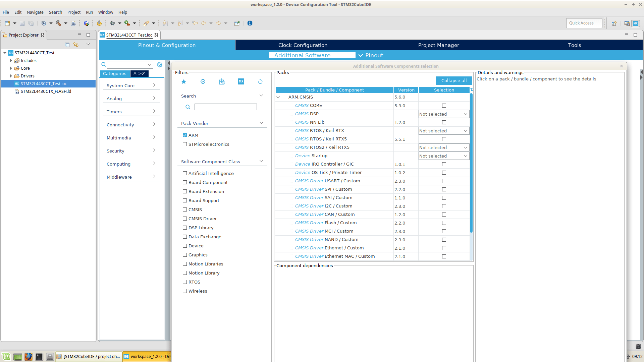Viewport: 644px width, 362px height.
Task: Collapse the Software Component Class section
Action: point(261,161)
